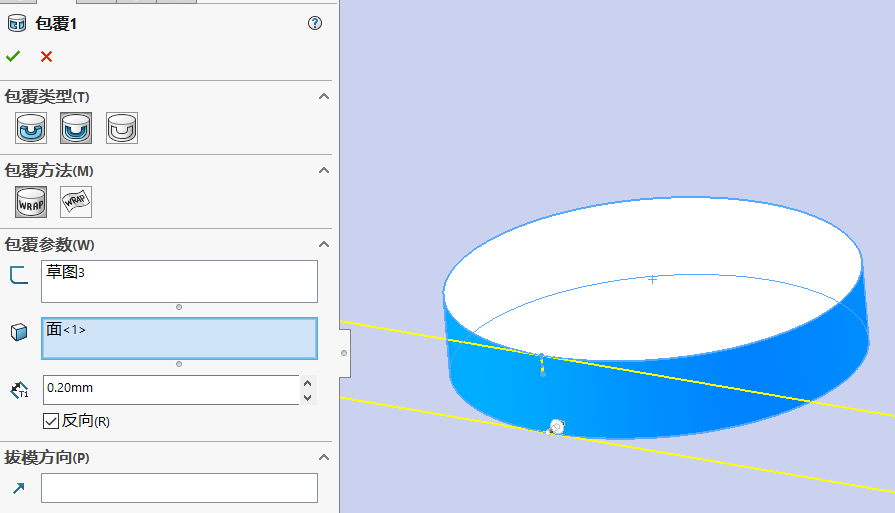Click the empty 拔模方向 direction field
This screenshot has width=895, height=513.
click(x=179, y=488)
